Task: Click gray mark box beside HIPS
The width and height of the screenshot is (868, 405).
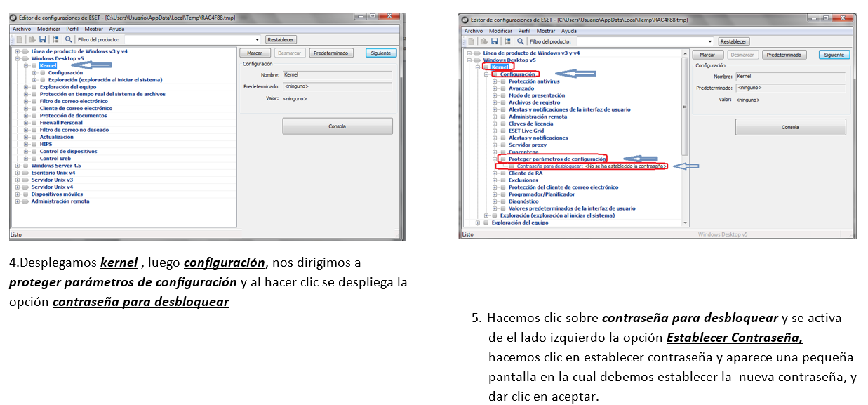Action: (34, 144)
